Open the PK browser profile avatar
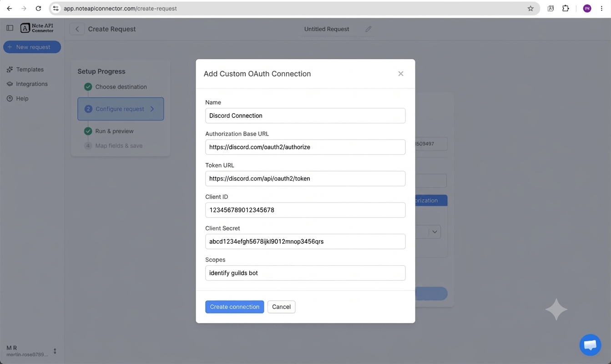The height and width of the screenshot is (364, 611). (x=587, y=8)
